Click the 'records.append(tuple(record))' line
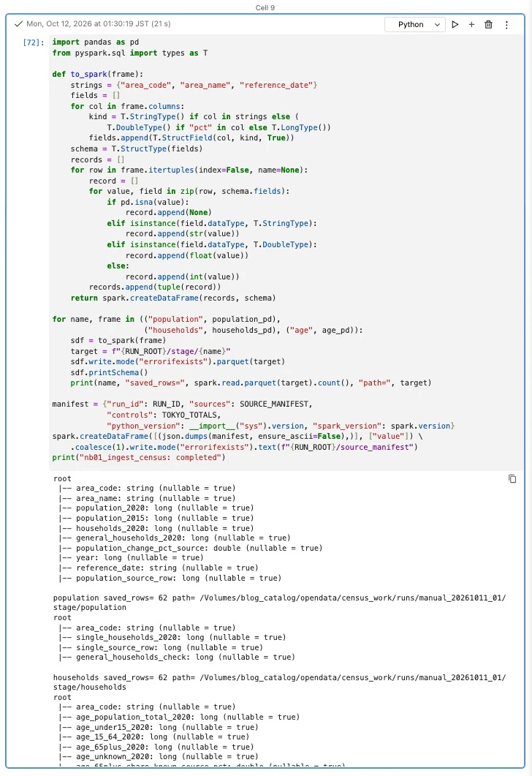The image size is (532, 776). (155, 287)
